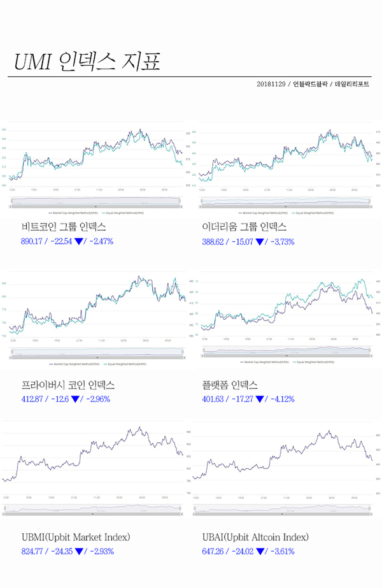Toggle Market Cap Weighted series in privacy coin legend
Viewport: 382px width, 588px height.
pos(74,364)
